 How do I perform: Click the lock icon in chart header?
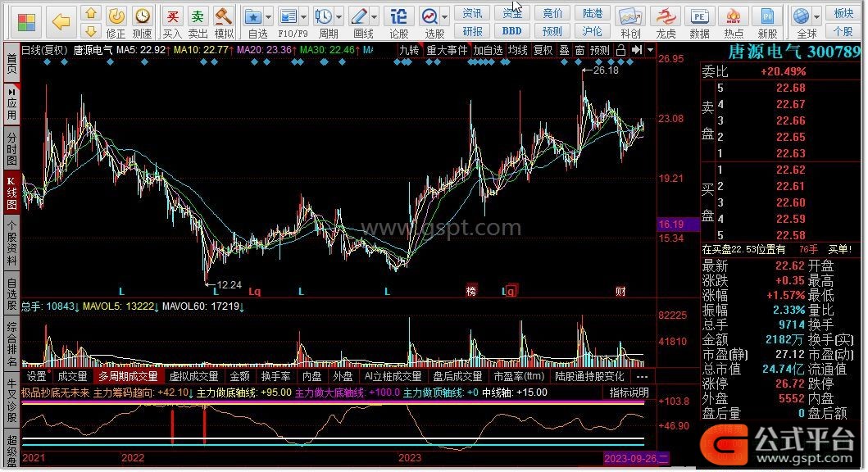click(620, 50)
